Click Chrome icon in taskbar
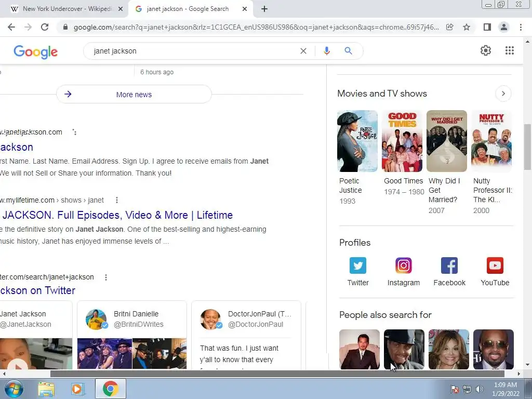 110,389
